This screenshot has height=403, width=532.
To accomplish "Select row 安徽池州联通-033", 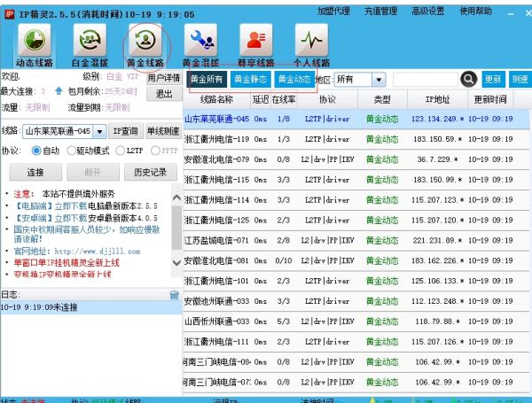I will click(356, 301).
